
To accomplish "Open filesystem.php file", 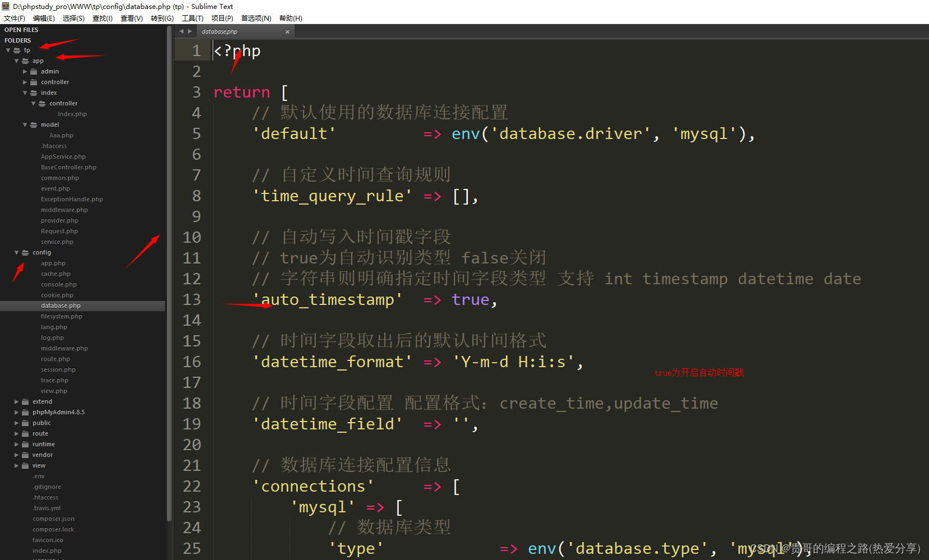I will [62, 317].
